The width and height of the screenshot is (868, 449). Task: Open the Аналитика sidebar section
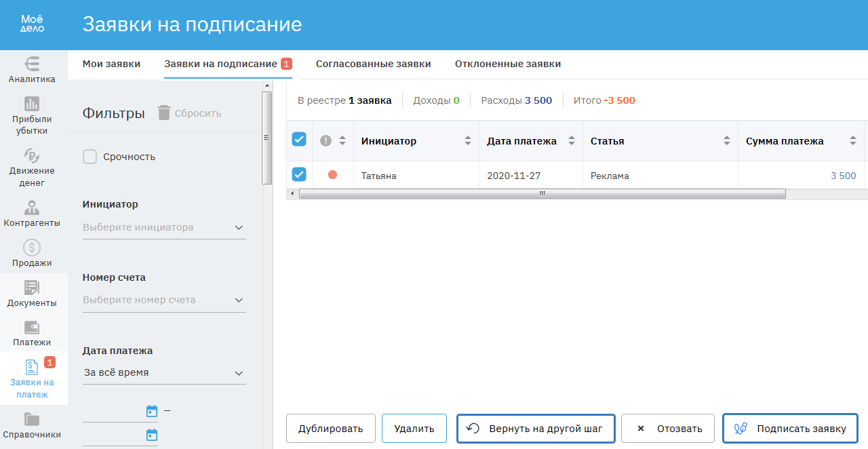point(32,70)
